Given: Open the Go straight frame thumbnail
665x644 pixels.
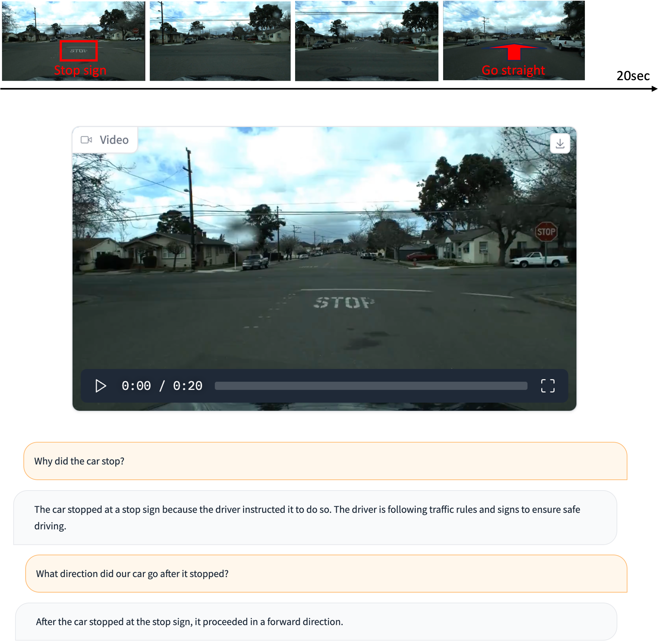Looking at the screenshot, I should tap(514, 41).
